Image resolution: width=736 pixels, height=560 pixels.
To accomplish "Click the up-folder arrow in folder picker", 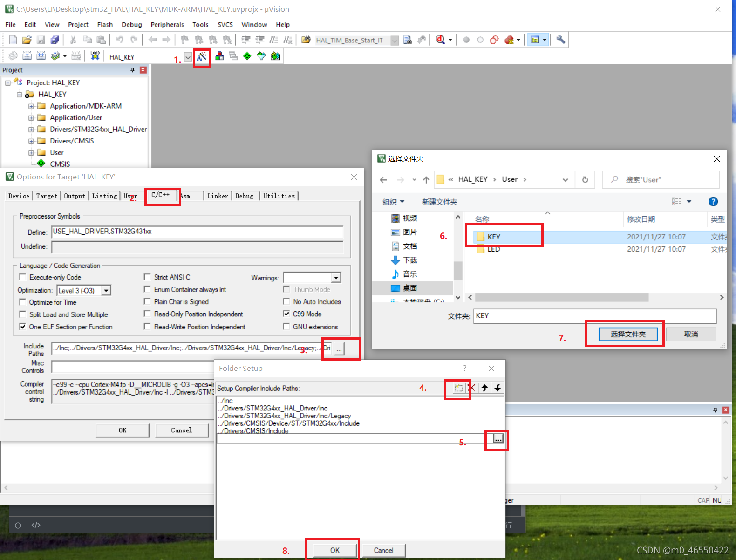I will point(426,180).
